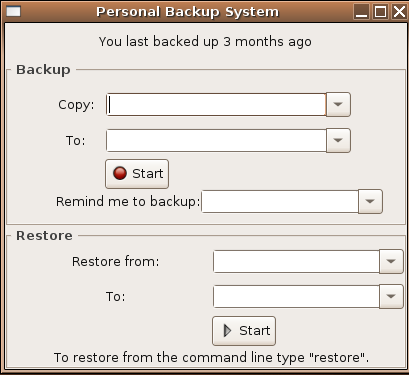Screen dimensions: 409x375
Task: Minimize the Personal Backup System window
Action: click(x=361, y=12)
